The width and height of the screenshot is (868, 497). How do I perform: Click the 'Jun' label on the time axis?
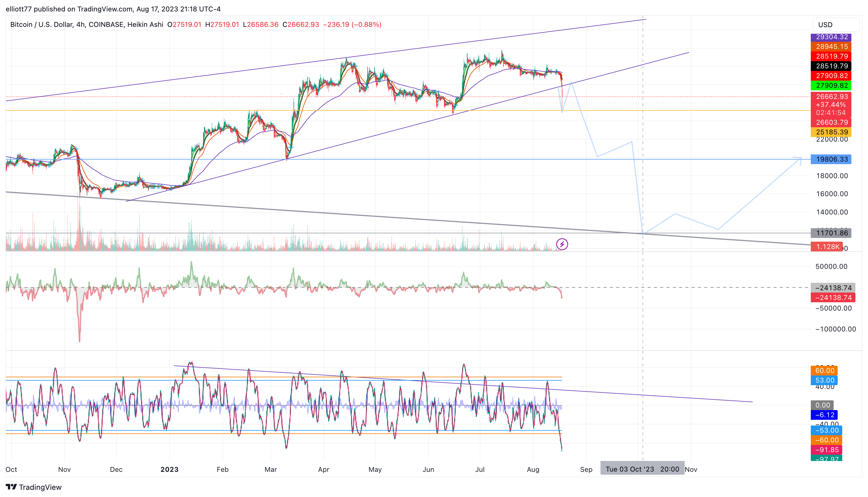tap(428, 469)
